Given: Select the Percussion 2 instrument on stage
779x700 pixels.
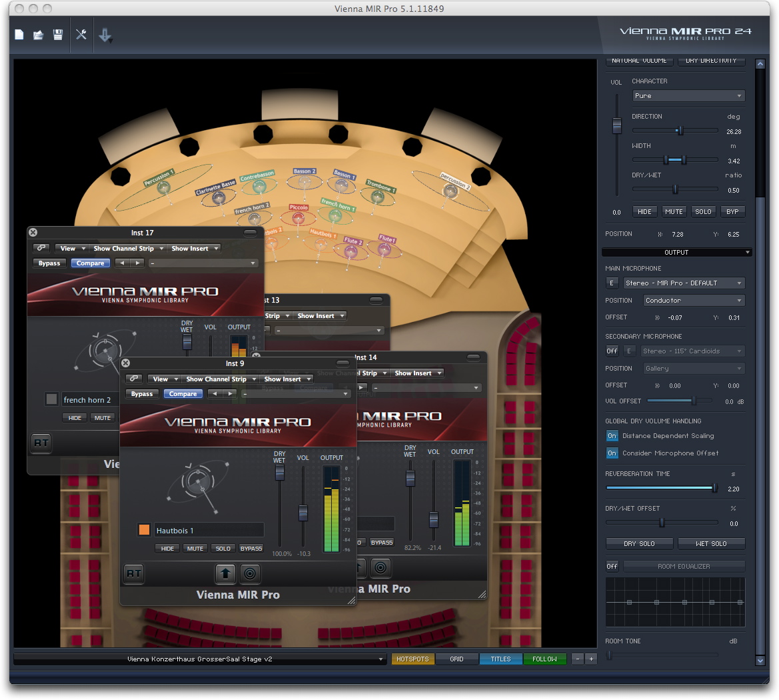Looking at the screenshot, I should (x=450, y=191).
